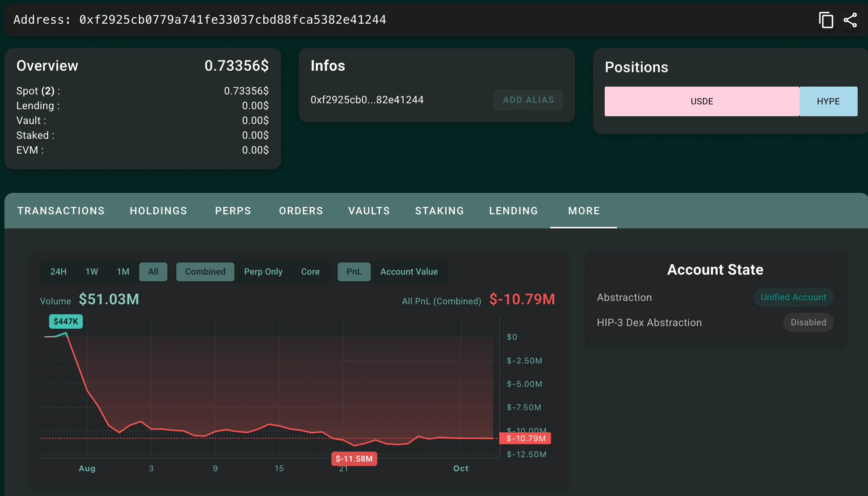Open the Perps tab

(x=233, y=211)
